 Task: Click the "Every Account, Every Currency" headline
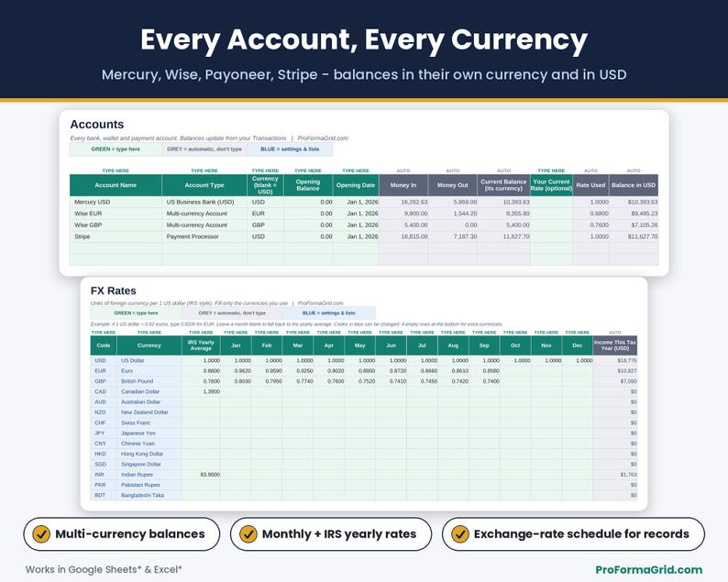pyautogui.click(x=364, y=39)
